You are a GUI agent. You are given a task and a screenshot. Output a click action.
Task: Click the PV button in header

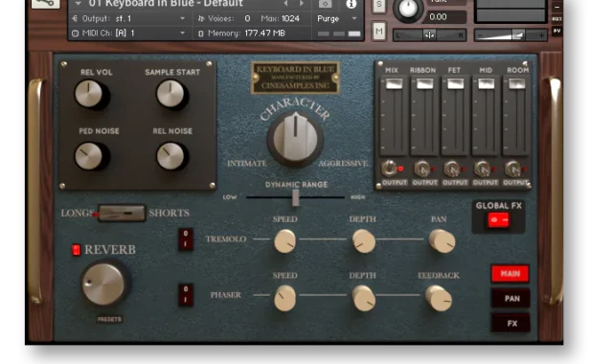coord(556,31)
